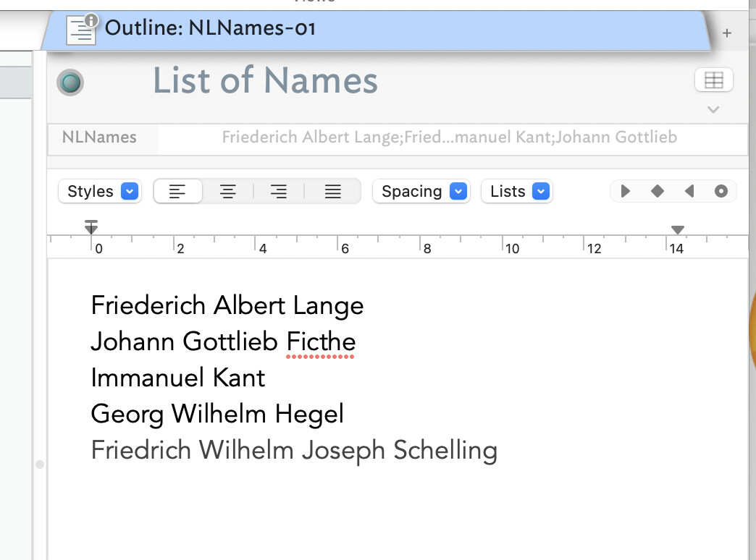
Task: Add a new tab with plus button
Action: tap(726, 33)
